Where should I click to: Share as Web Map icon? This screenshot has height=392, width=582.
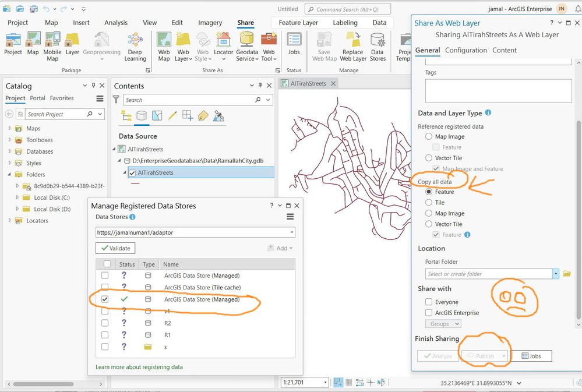[x=164, y=40]
